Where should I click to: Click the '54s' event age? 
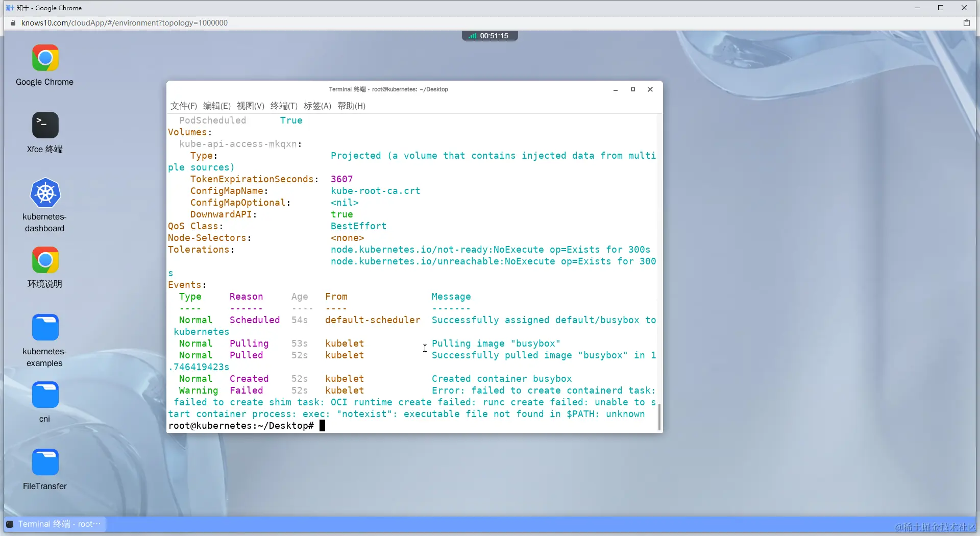pos(300,320)
